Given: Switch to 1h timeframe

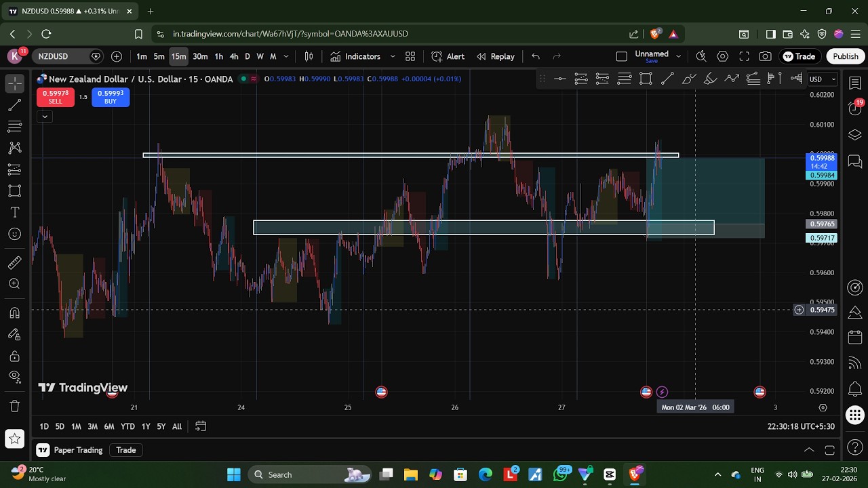Looking at the screenshot, I should [218, 56].
